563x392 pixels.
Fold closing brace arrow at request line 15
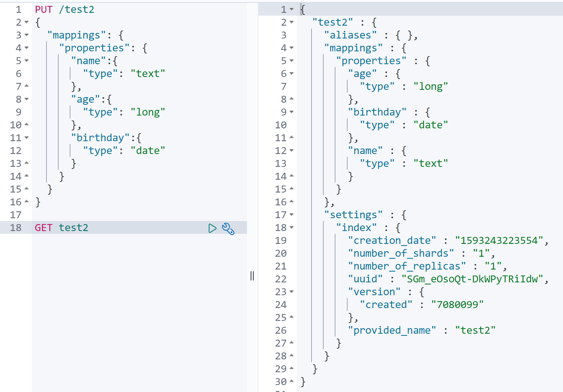[x=27, y=189]
